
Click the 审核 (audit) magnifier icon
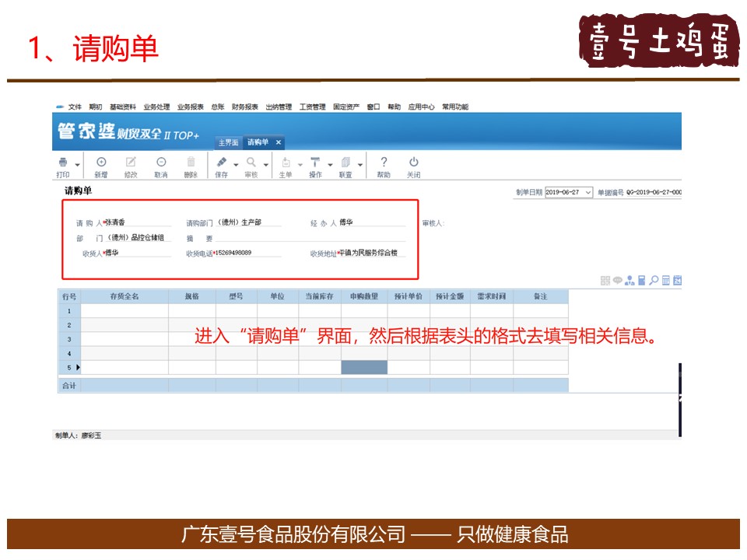[251, 163]
